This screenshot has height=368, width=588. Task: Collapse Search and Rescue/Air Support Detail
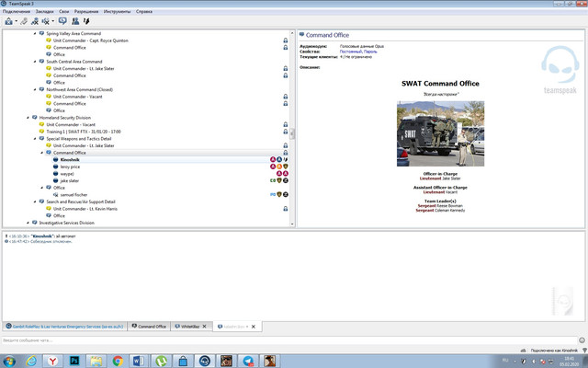coord(35,201)
